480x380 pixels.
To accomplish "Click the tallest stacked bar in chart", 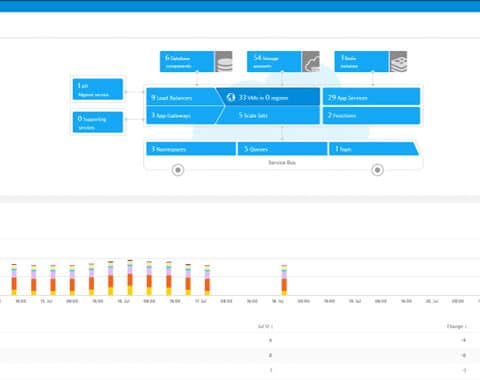I will (130, 277).
